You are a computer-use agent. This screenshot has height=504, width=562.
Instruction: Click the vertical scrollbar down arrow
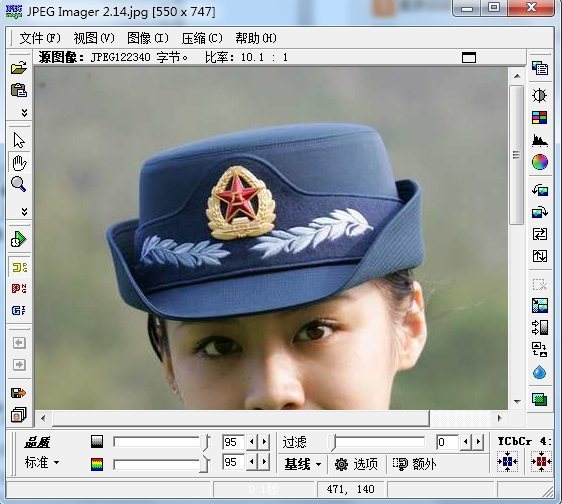click(517, 401)
